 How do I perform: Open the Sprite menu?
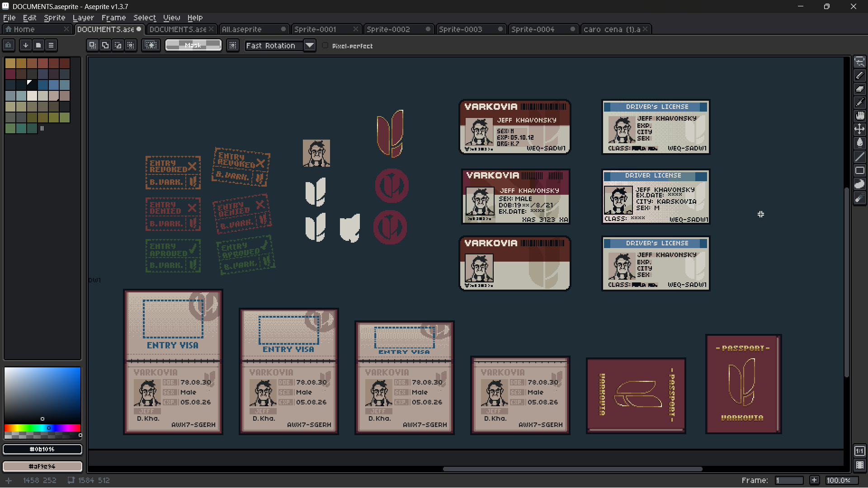pos(54,18)
